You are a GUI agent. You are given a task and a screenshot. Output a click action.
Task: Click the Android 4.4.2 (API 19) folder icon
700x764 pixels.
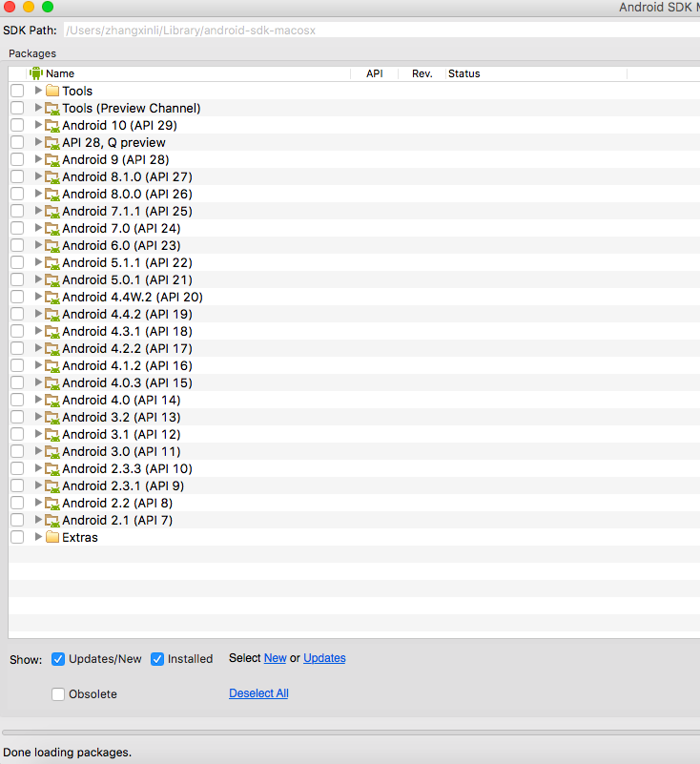click(52, 314)
